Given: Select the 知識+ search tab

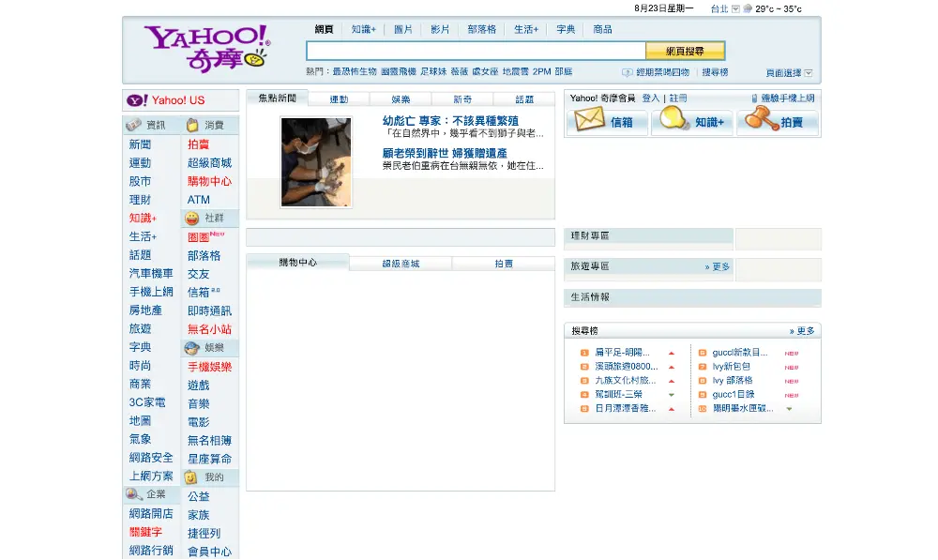Looking at the screenshot, I should click(364, 29).
